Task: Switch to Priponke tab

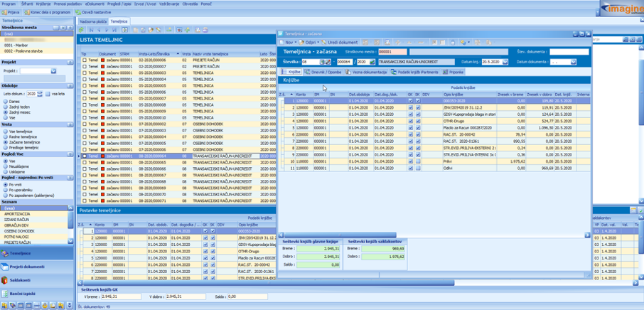Action: pos(454,71)
